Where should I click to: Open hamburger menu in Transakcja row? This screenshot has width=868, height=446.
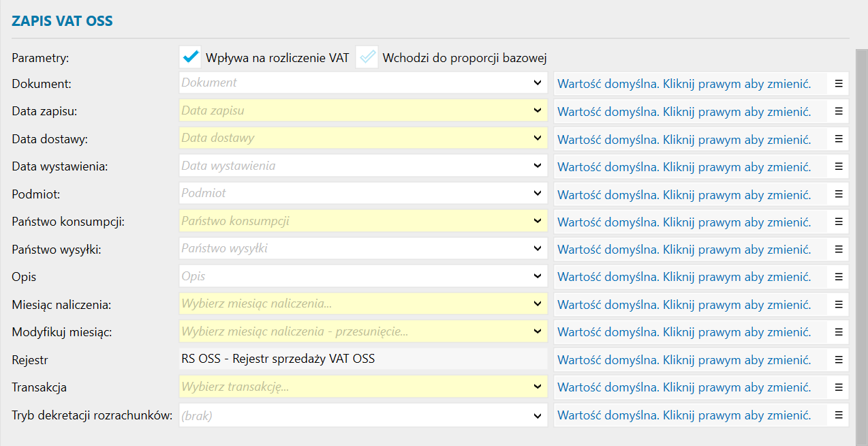(x=839, y=387)
